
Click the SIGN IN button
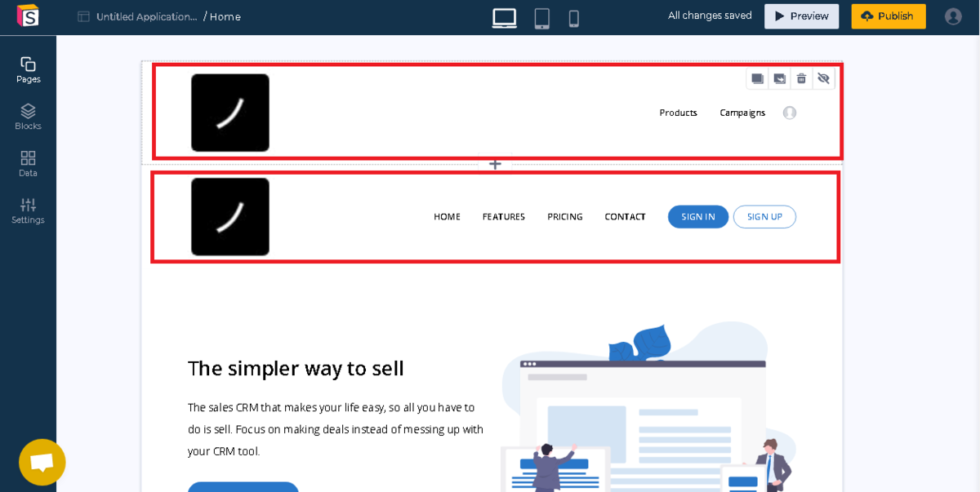(x=698, y=216)
